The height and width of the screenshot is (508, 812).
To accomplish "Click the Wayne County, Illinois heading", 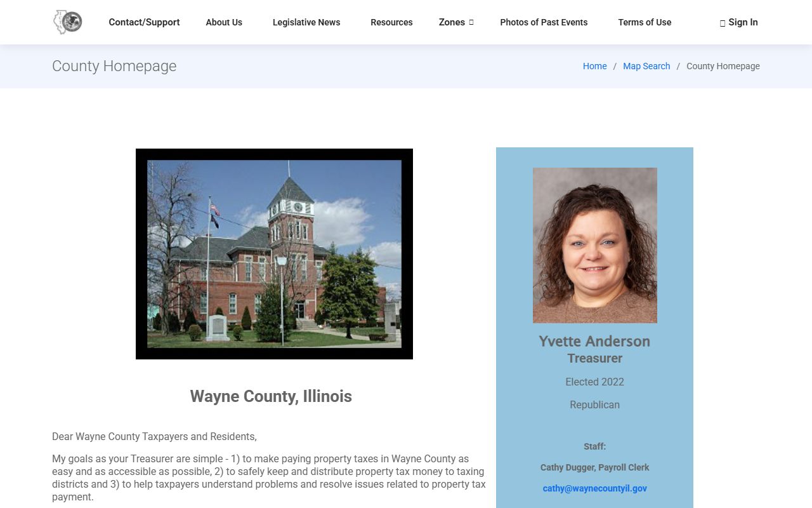I will (271, 396).
